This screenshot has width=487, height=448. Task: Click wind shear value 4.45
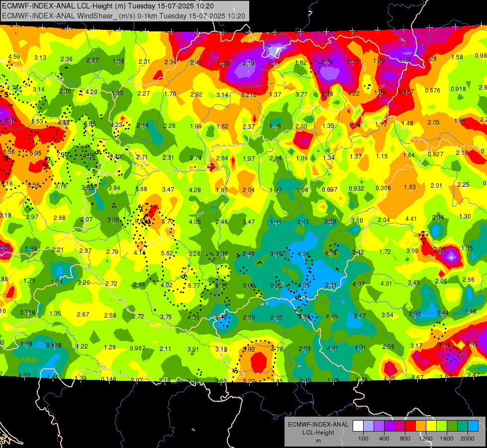[332, 317]
